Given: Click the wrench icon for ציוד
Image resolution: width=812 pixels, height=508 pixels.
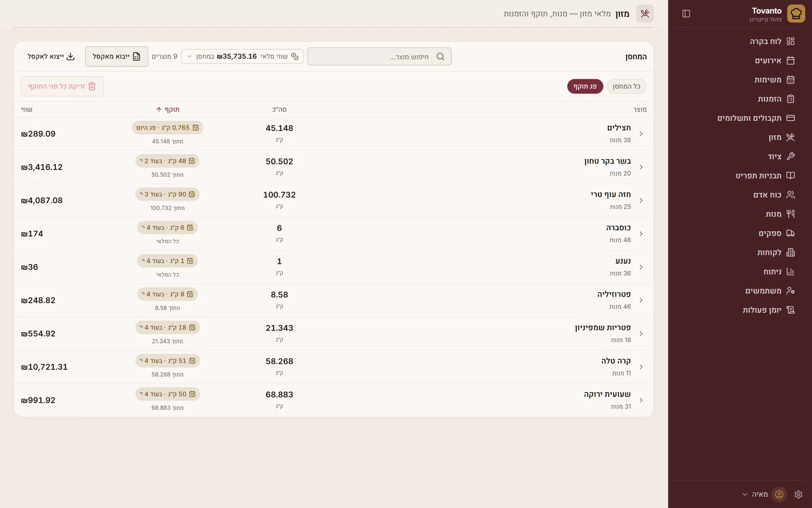Looking at the screenshot, I should (790, 156).
